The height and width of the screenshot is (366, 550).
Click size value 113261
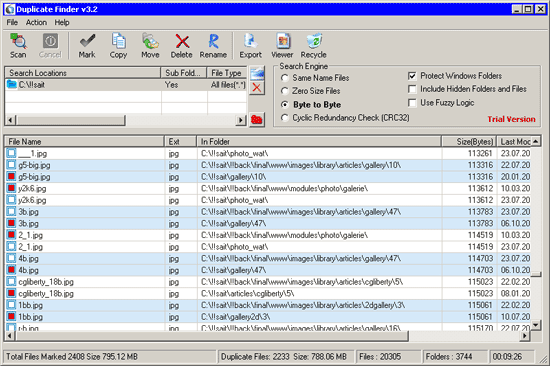tap(480, 153)
